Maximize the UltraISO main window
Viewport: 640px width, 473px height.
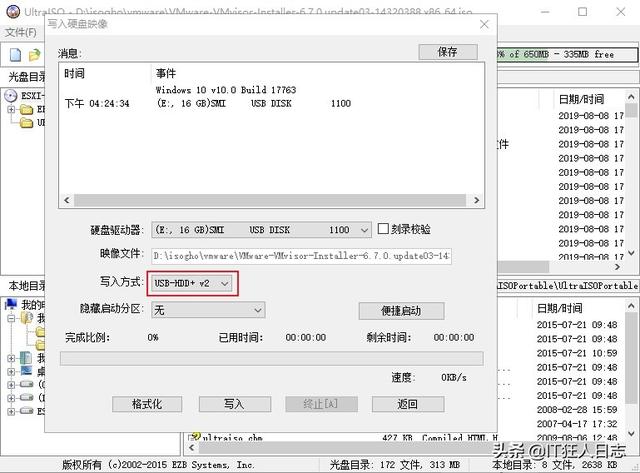[x=583, y=11]
